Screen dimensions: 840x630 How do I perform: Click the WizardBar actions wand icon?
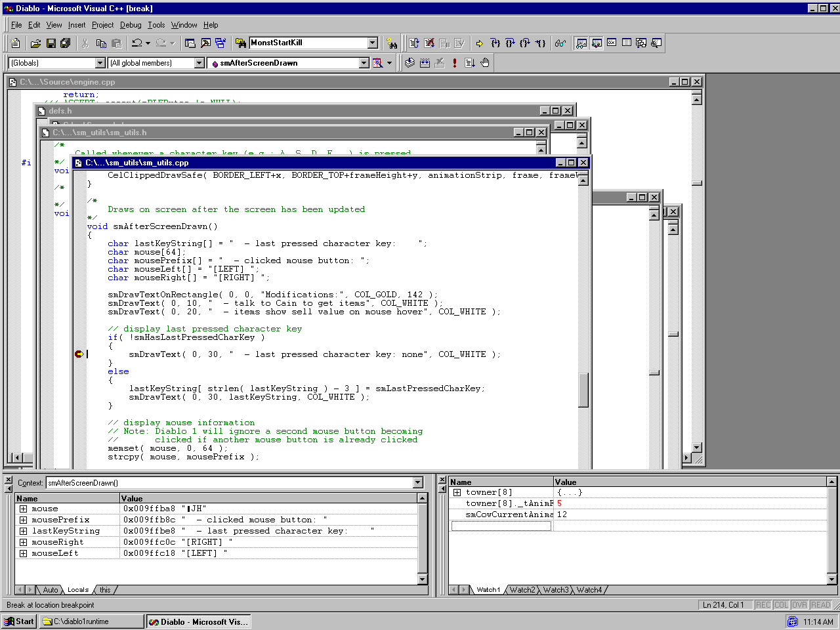pos(377,63)
